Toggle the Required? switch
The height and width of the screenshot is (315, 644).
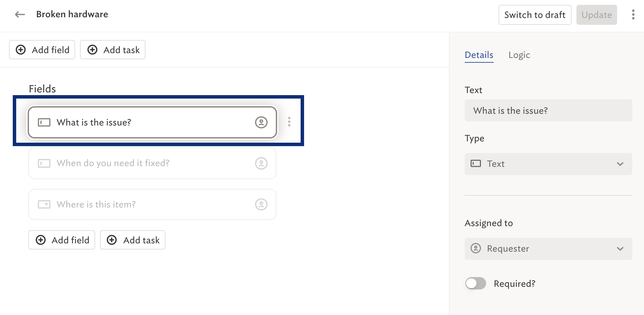475,283
